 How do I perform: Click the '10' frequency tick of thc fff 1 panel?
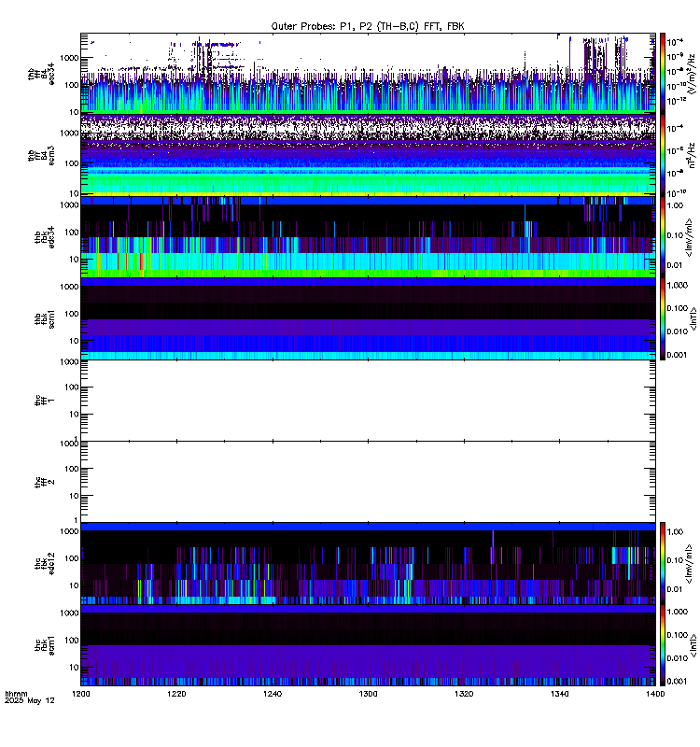tap(74, 415)
